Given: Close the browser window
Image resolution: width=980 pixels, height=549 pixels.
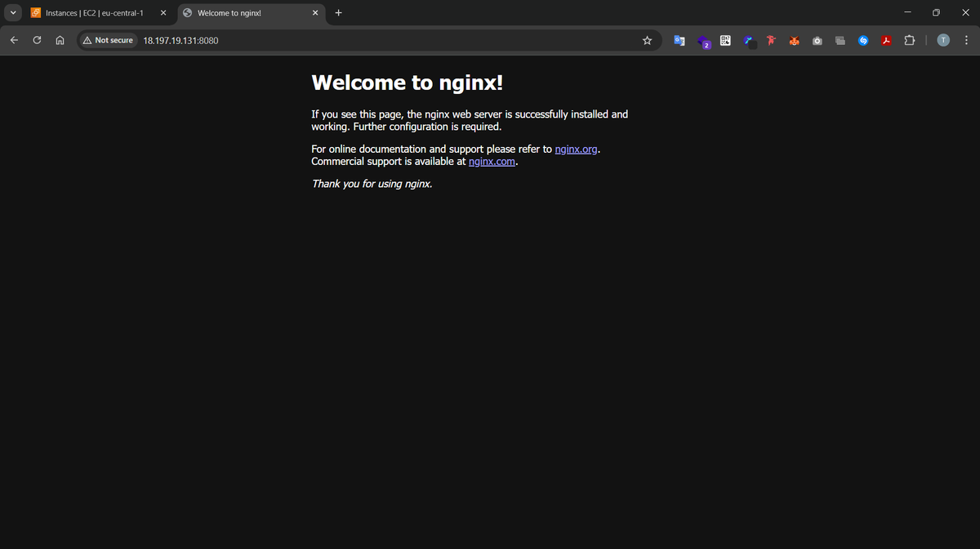Looking at the screenshot, I should 965,12.
